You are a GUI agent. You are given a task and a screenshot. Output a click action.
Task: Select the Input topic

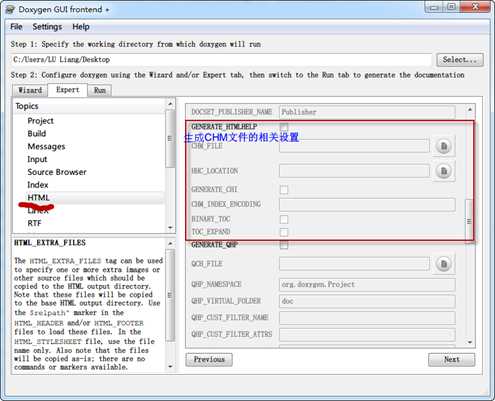(37, 159)
